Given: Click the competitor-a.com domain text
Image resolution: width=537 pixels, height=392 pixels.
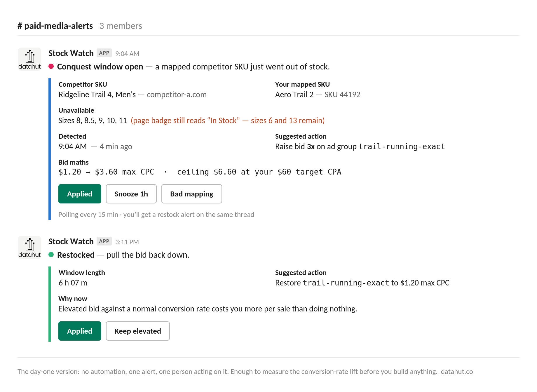Looking at the screenshot, I should coord(177,95).
